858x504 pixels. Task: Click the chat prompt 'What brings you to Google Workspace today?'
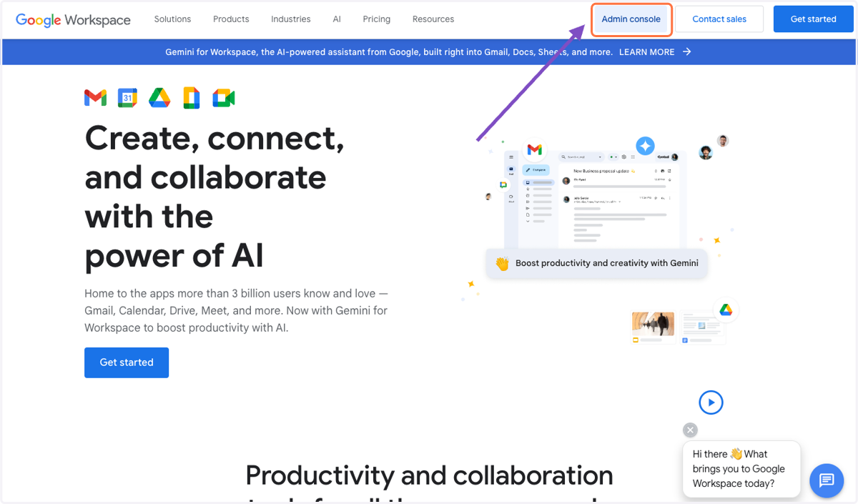741,469
